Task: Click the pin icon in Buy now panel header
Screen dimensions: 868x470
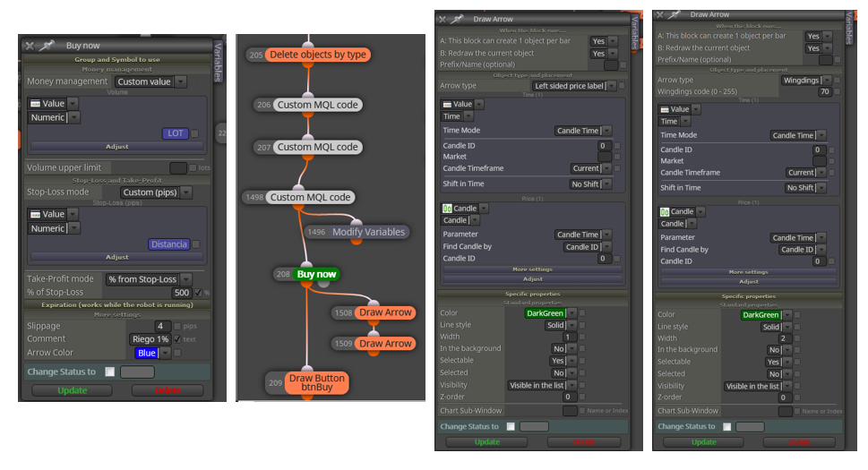Action: [47, 46]
